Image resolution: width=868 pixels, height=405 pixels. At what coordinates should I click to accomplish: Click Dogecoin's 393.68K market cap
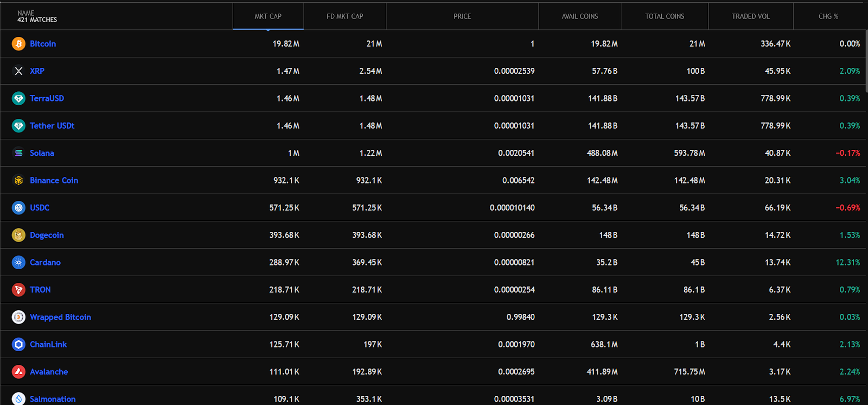[284, 235]
